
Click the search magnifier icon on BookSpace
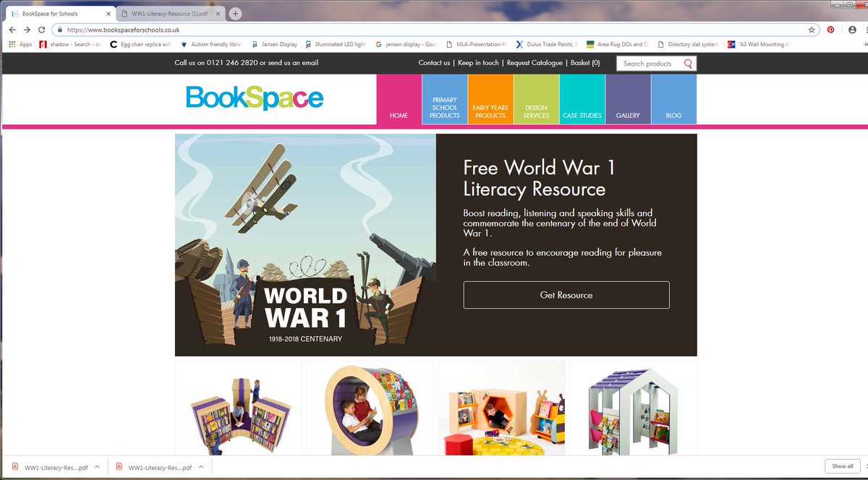coord(688,64)
